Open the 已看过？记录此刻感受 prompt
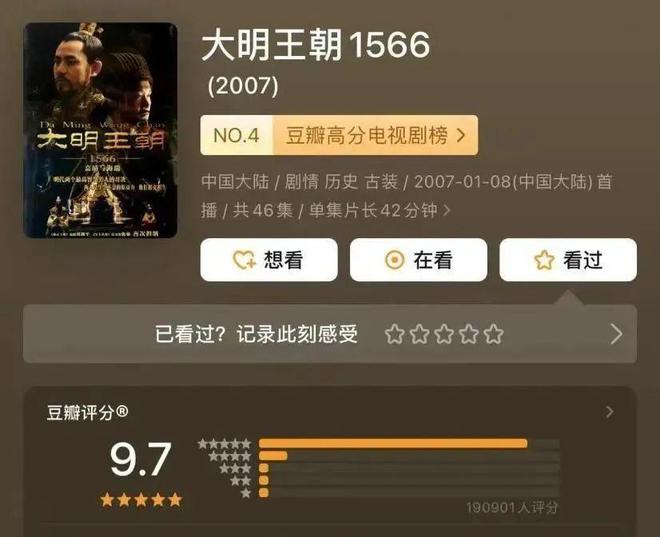The height and width of the screenshot is (537, 660). (330, 334)
